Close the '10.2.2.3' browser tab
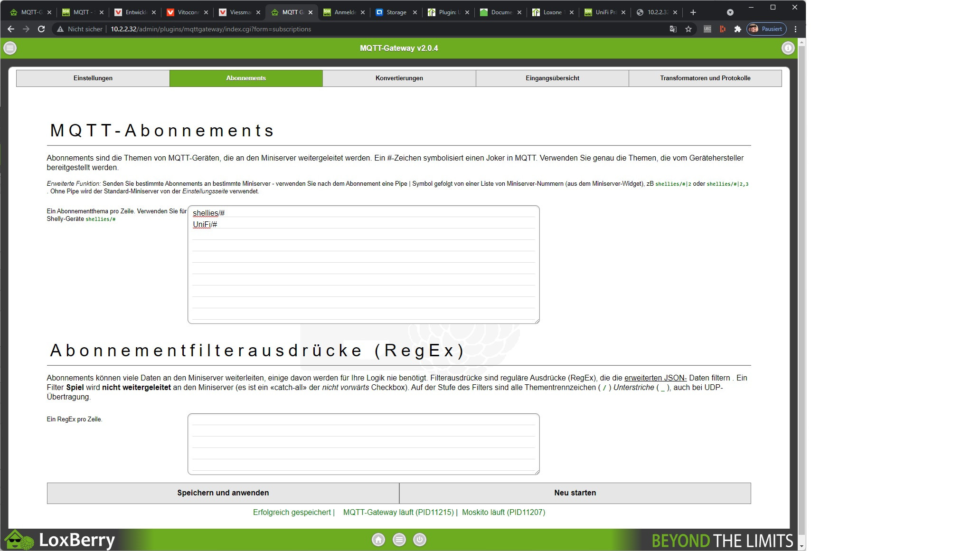 (675, 12)
